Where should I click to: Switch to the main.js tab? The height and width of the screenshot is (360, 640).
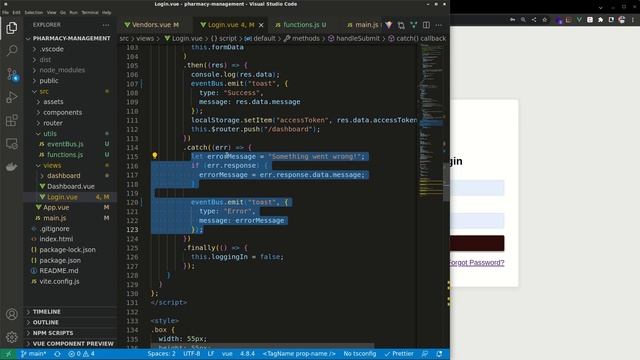(x=363, y=25)
